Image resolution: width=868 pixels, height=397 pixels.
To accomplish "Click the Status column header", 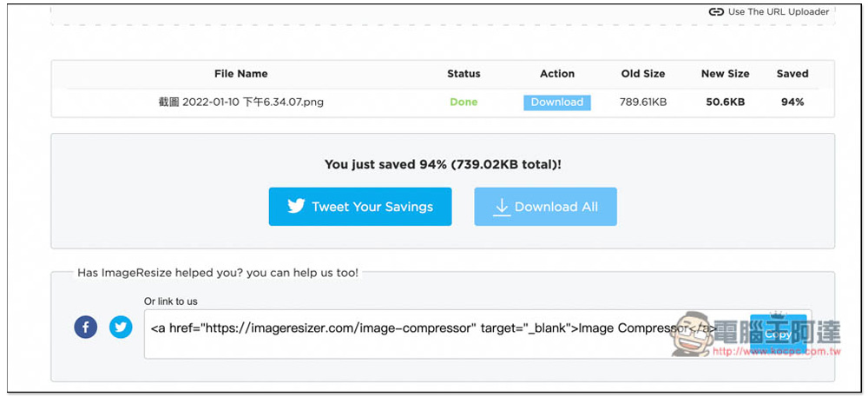I will click(464, 74).
